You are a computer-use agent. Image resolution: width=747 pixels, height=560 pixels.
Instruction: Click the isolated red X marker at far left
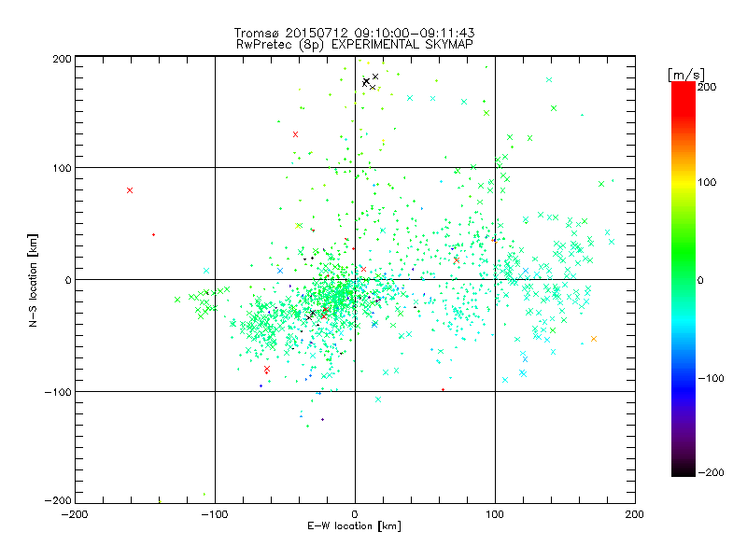[130, 190]
